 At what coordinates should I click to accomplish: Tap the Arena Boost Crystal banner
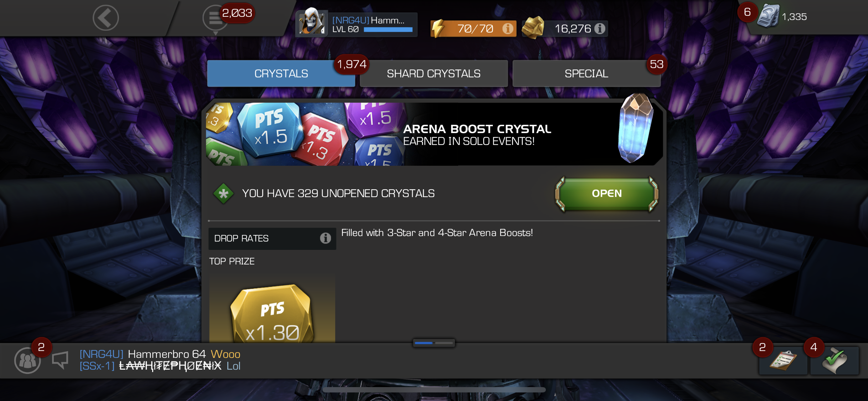coord(434,133)
